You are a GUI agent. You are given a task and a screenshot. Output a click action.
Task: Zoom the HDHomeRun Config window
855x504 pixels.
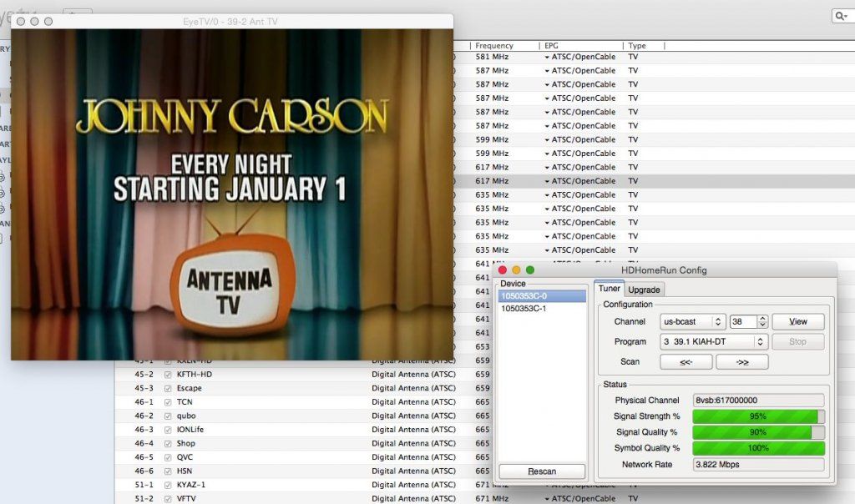point(530,270)
